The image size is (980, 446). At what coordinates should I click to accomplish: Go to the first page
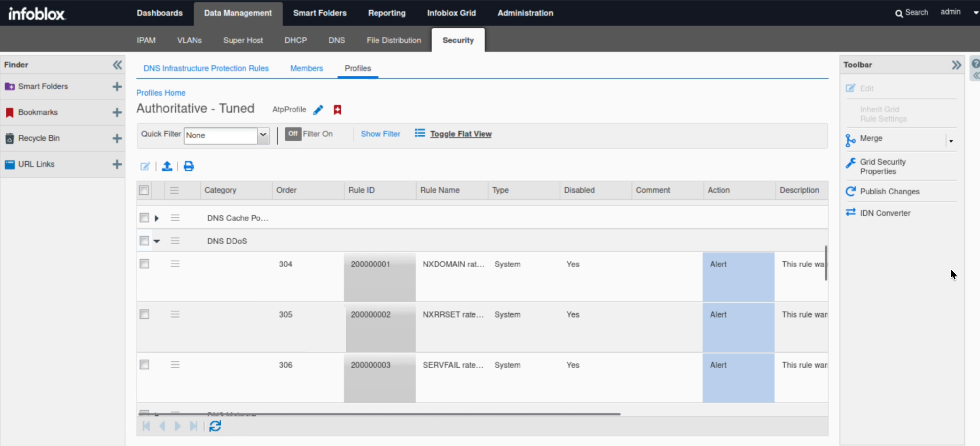(146, 426)
